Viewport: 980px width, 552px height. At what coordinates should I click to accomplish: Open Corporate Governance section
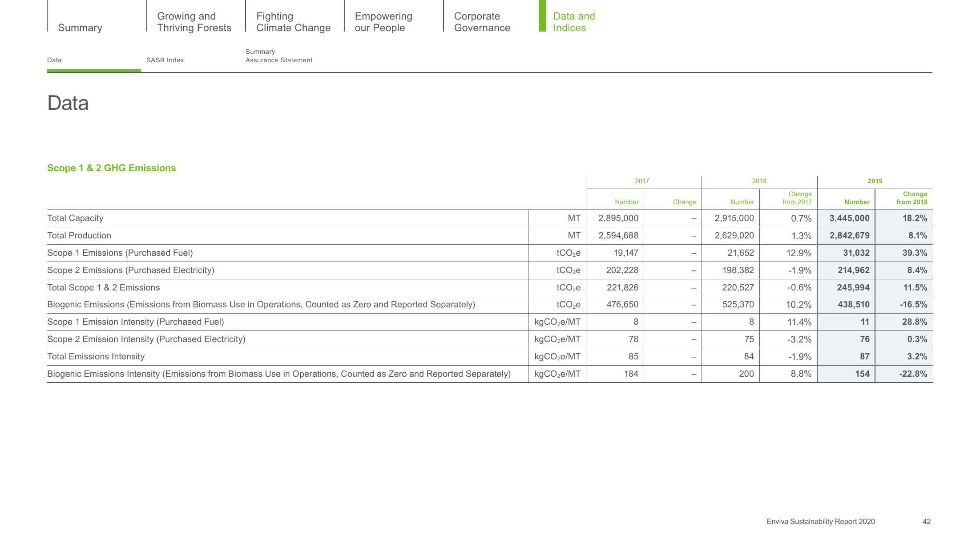(x=482, y=22)
